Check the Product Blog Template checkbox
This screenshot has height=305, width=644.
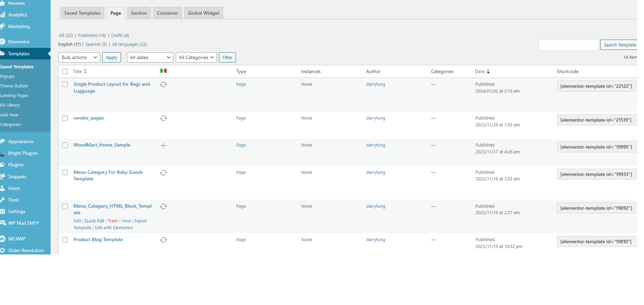[65, 240]
